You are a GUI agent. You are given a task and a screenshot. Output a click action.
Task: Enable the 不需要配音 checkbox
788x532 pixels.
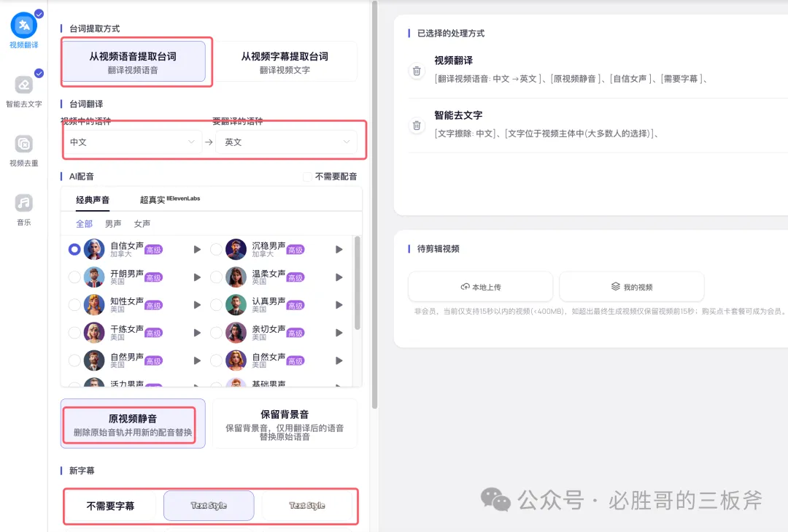point(307,177)
